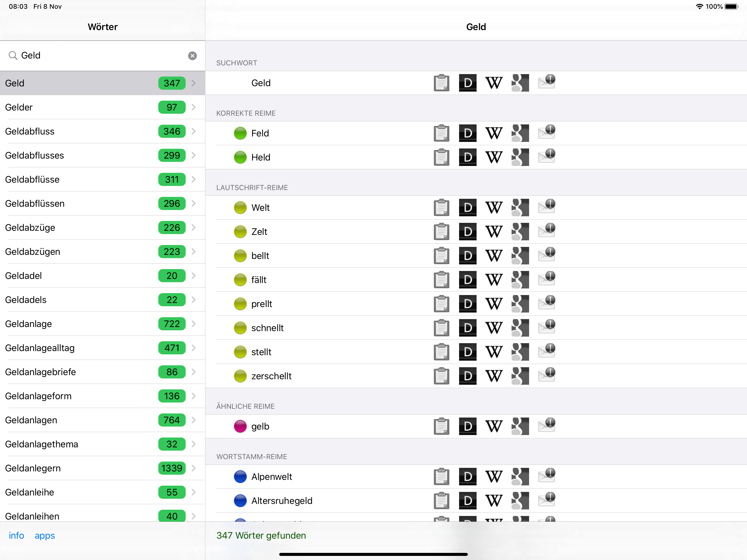
Task: Open Wikipedia for 'Alpenwelt'
Action: coord(494,477)
